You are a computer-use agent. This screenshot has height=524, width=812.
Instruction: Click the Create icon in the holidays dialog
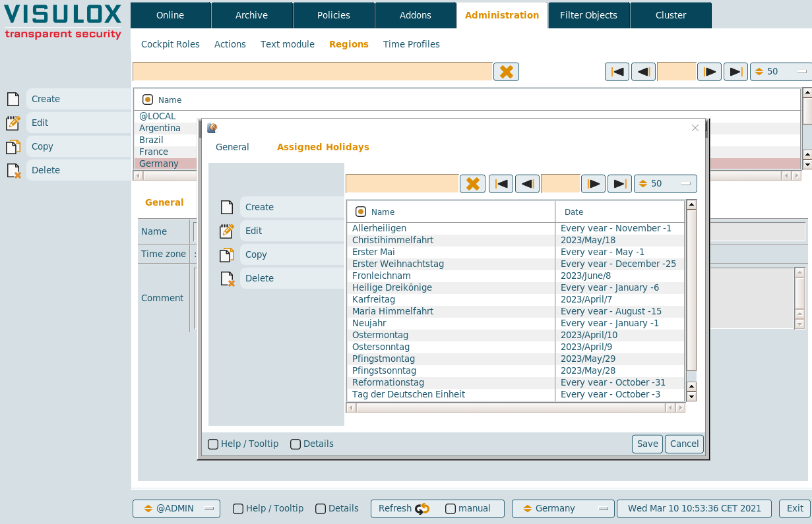coord(227,207)
